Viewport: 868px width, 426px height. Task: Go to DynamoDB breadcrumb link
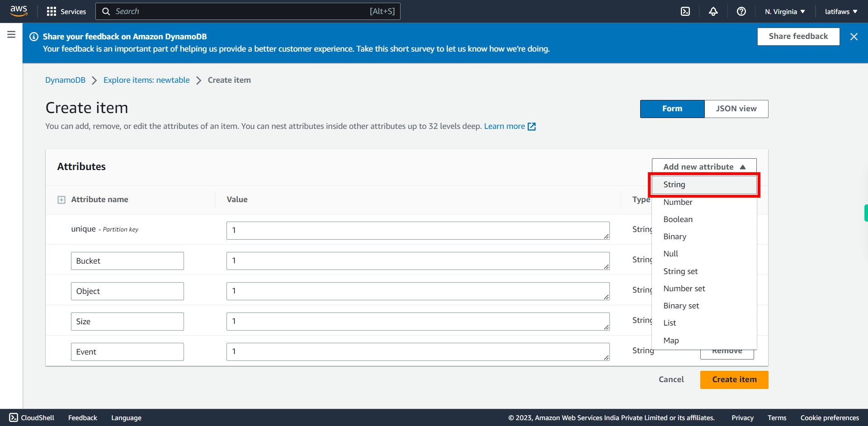coord(65,80)
